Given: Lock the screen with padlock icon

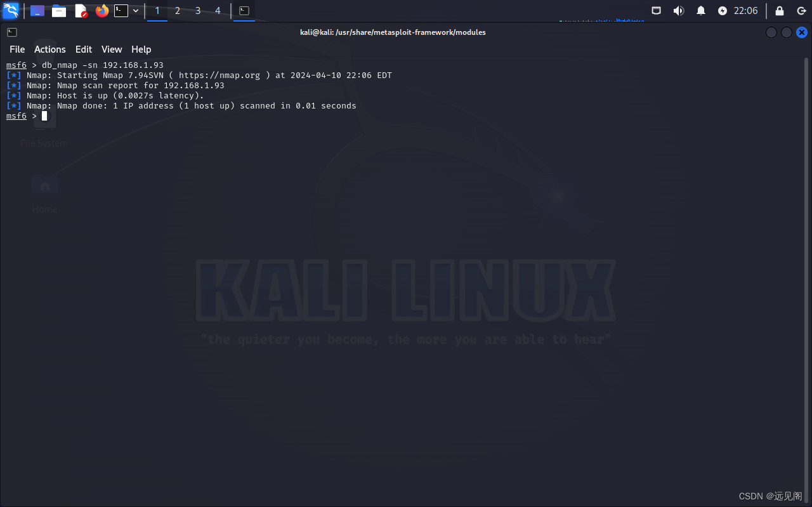Looking at the screenshot, I should coord(780,11).
